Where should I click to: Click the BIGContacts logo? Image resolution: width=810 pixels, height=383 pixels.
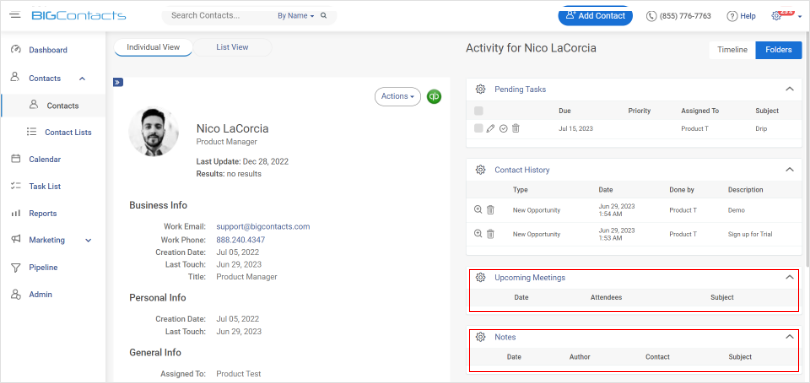click(x=79, y=16)
